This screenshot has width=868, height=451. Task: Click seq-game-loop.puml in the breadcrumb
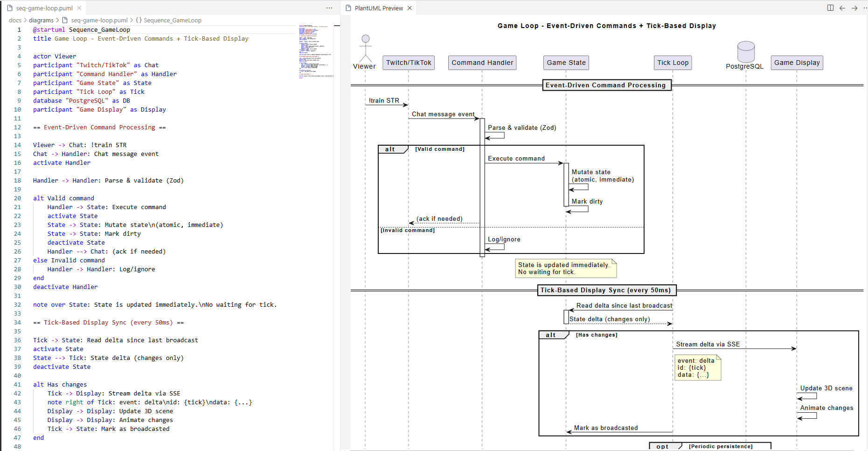click(x=99, y=20)
